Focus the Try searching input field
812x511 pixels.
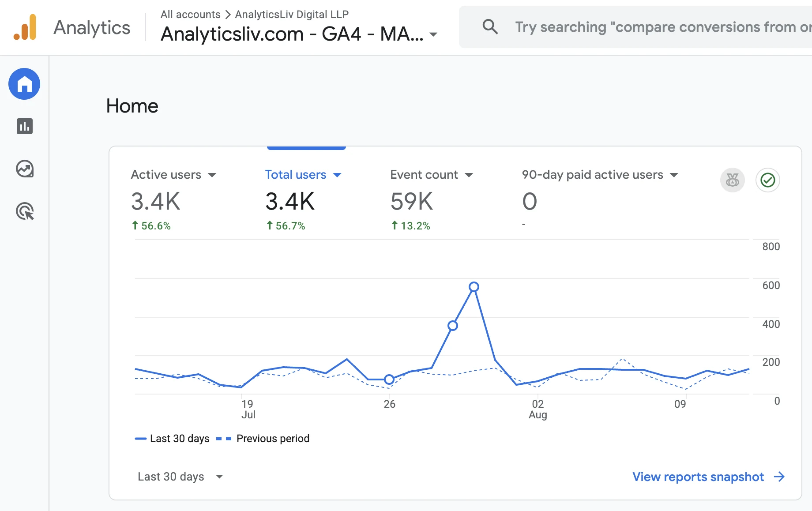pyautogui.click(x=663, y=27)
